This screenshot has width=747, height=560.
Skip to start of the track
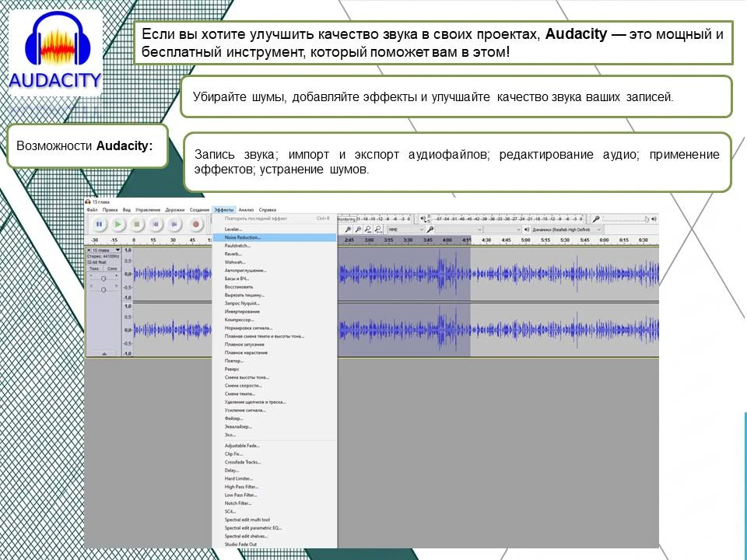tap(156, 224)
